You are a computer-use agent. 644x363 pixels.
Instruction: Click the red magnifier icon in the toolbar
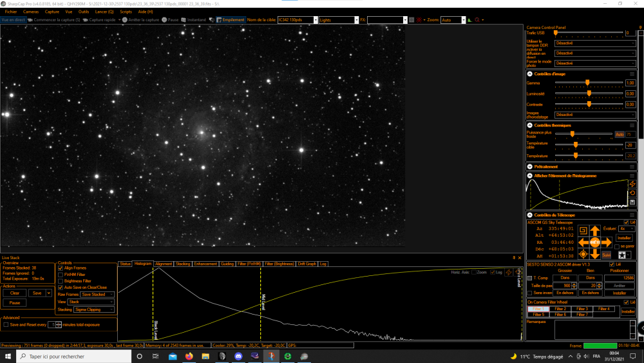(477, 20)
